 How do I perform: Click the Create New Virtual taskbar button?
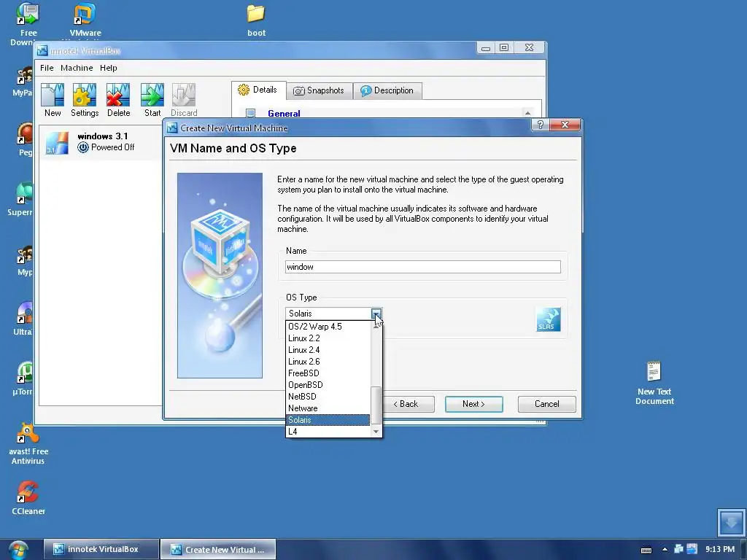point(217,550)
